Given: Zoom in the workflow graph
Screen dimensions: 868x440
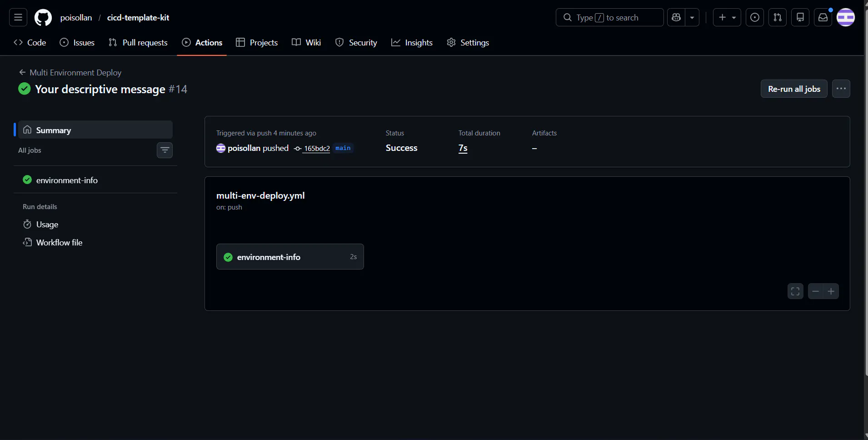Looking at the screenshot, I should tap(831, 291).
